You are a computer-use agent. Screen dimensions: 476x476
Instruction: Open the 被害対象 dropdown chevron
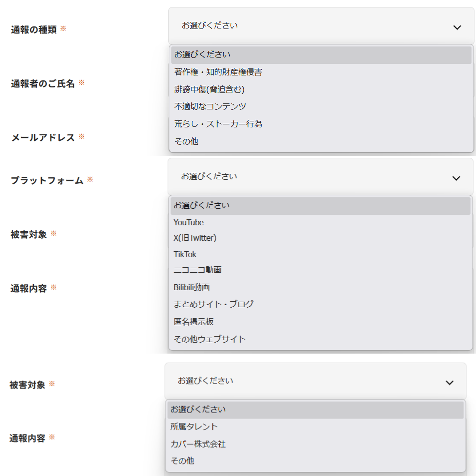coord(449,383)
